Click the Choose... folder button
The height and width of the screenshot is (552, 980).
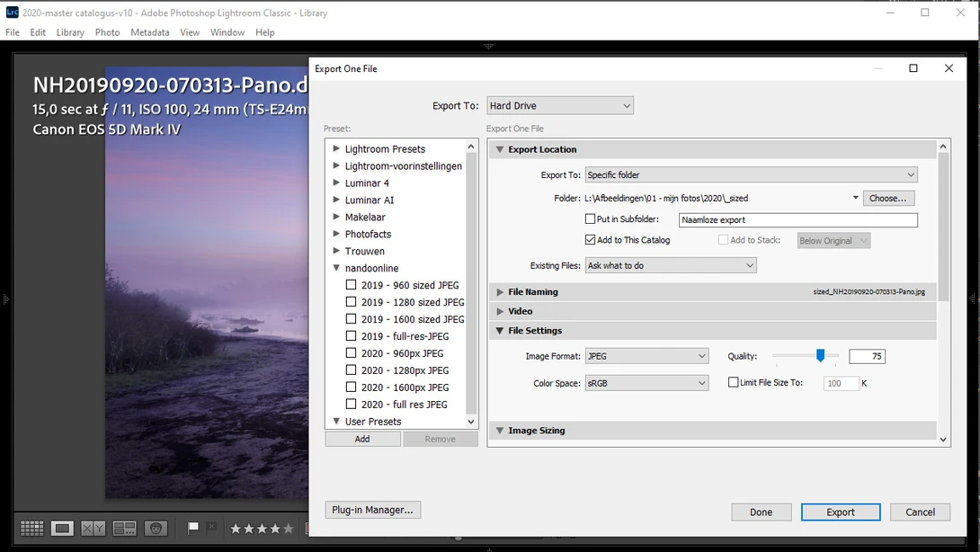888,198
